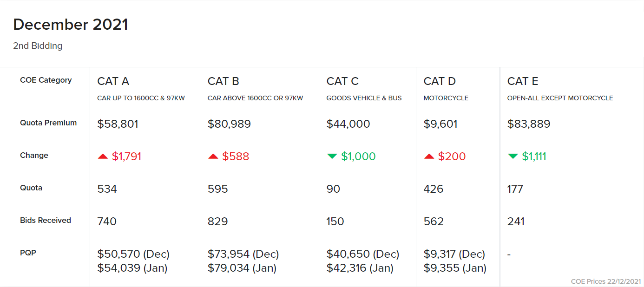Click the Quota Premium row label
644x287 pixels.
[48, 123]
